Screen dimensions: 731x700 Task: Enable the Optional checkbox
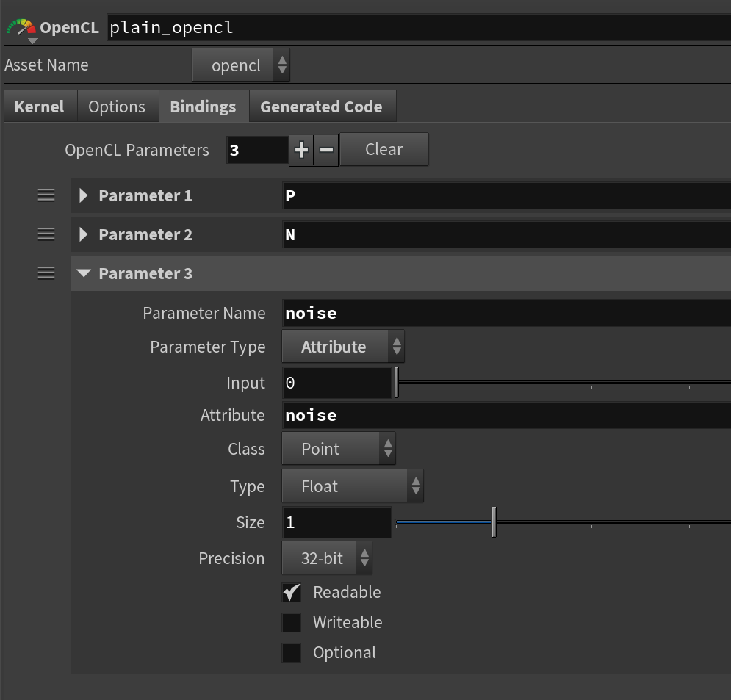292,653
